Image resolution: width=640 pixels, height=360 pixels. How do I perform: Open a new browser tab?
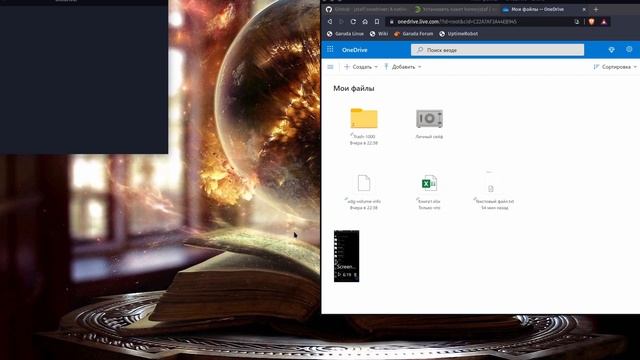coord(596,9)
